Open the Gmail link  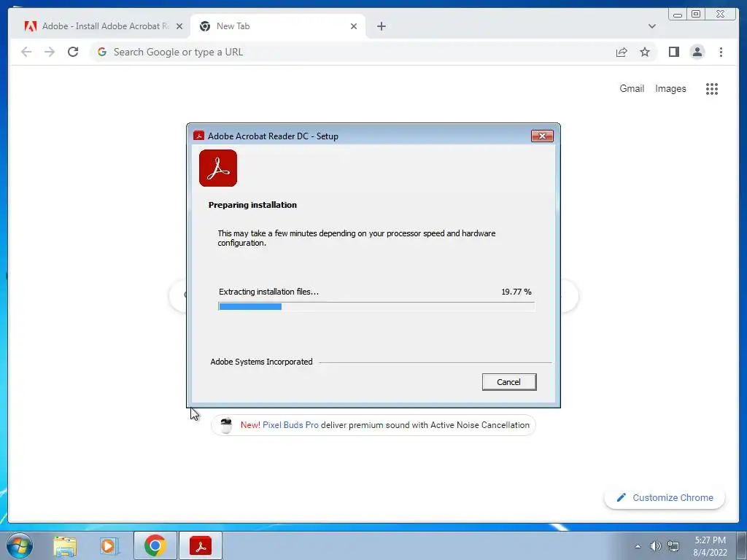click(632, 88)
